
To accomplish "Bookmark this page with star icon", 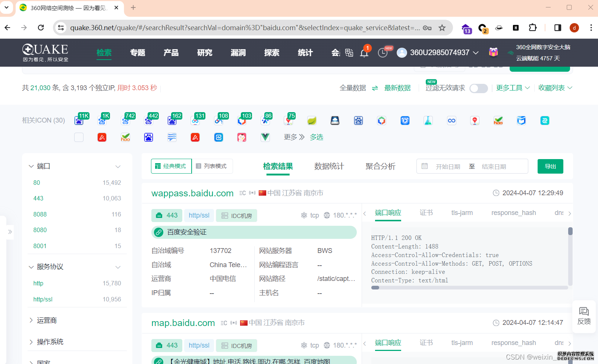I will point(442,28).
